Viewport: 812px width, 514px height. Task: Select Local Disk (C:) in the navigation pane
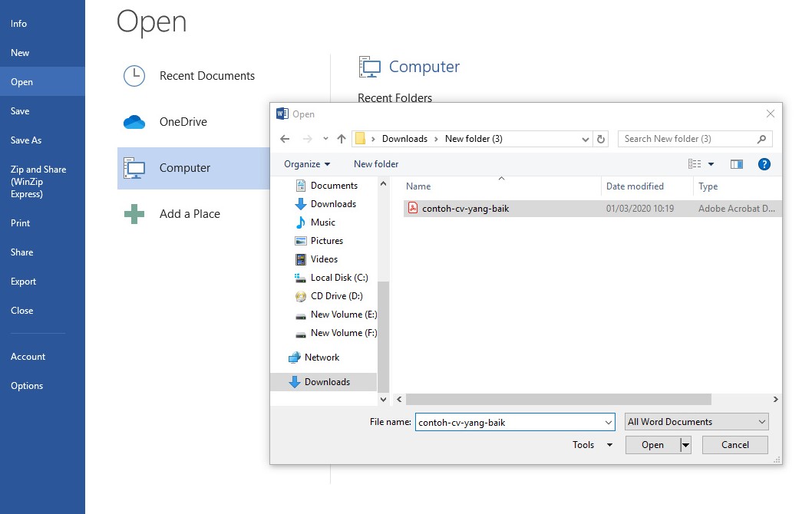pyautogui.click(x=338, y=277)
